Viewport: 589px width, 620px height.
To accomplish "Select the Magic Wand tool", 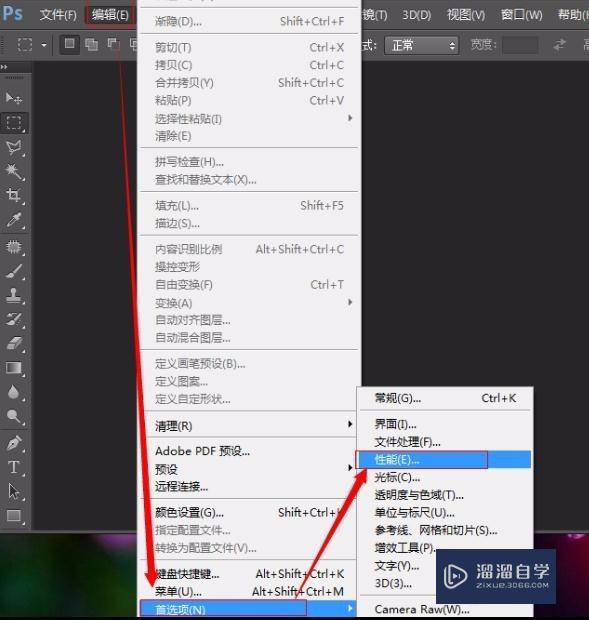I will pyautogui.click(x=14, y=172).
